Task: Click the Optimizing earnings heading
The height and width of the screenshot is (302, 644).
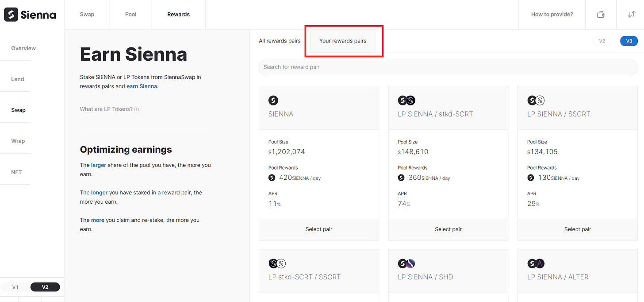Action: pyautogui.click(x=126, y=150)
